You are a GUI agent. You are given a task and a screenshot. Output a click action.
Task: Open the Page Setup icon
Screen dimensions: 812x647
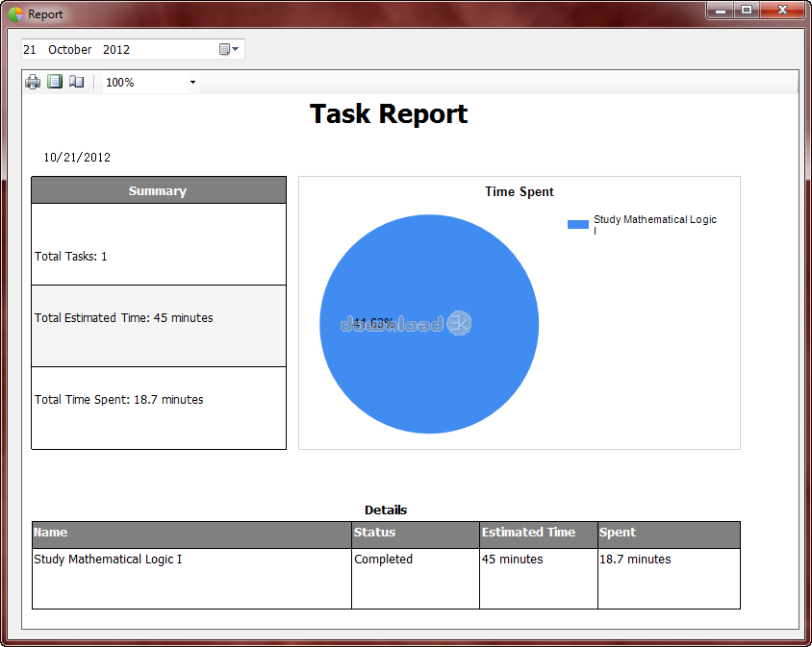77,83
